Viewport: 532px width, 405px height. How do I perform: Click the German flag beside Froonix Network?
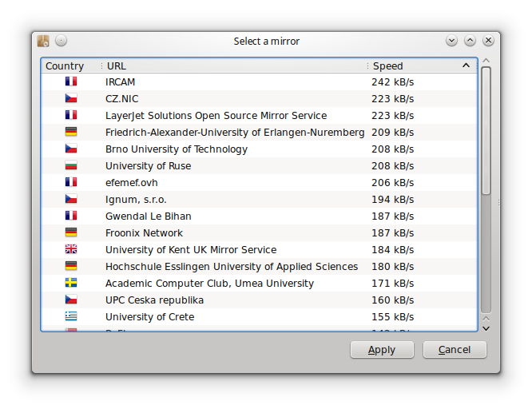71,232
